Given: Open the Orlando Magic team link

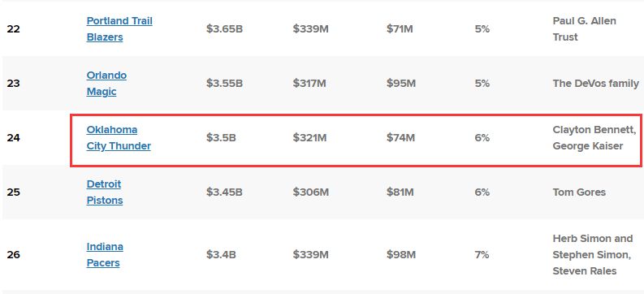Looking at the screenshot, I should [x=106, y=84].
